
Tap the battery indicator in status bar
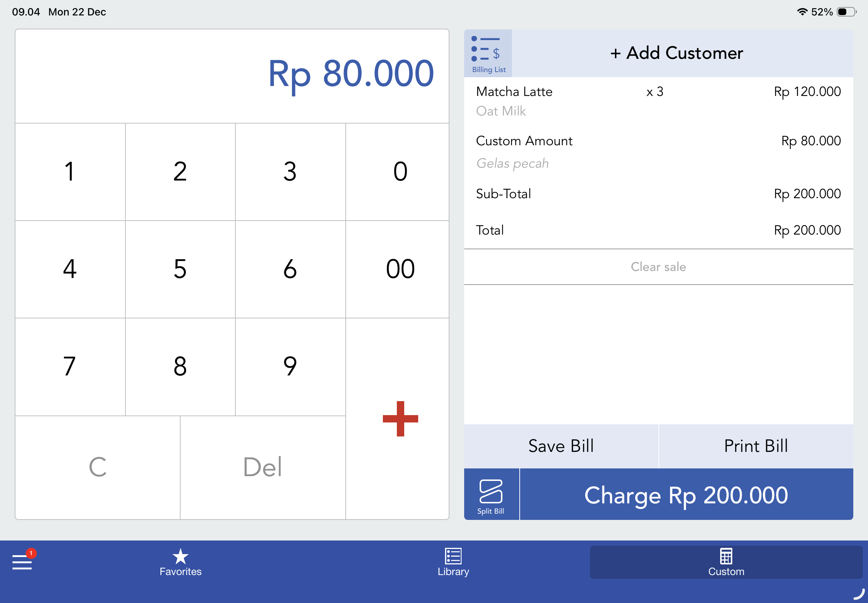(846, 12)
